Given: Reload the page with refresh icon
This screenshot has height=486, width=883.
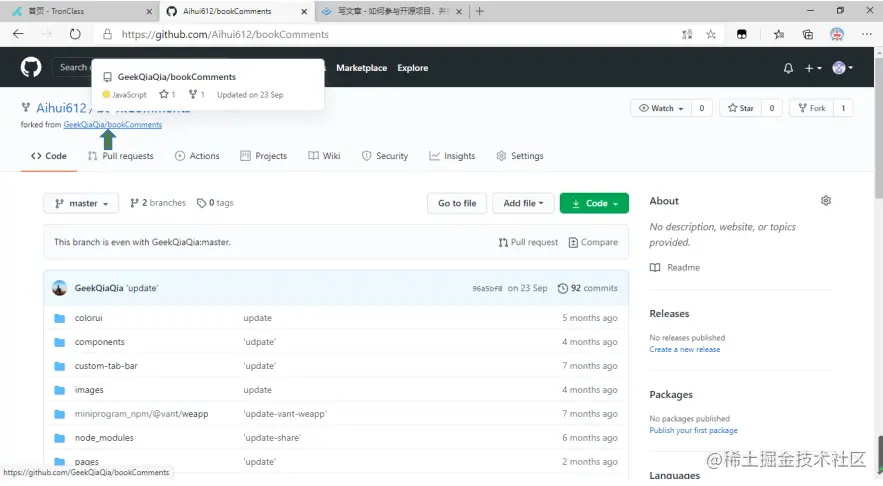Looking at the screenshot, I should [75, 34].
